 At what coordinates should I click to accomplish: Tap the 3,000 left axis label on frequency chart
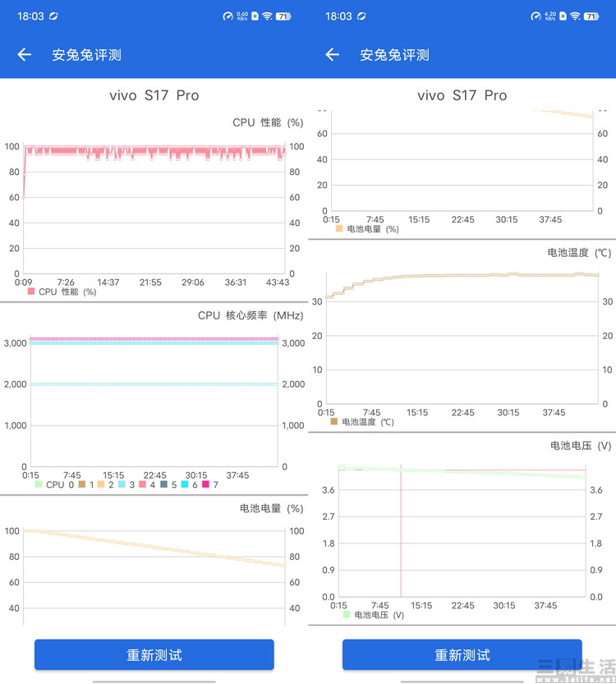(16, 343)
